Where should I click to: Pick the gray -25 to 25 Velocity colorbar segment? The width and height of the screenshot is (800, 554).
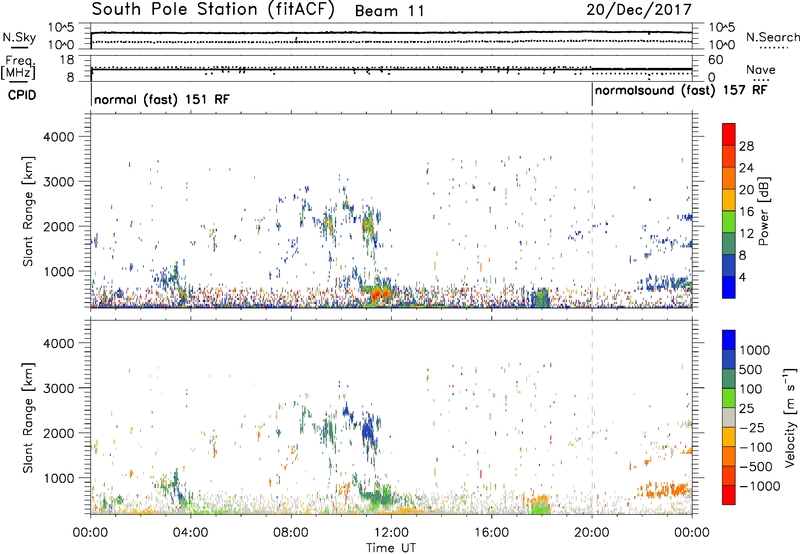[x=729, y=417]
